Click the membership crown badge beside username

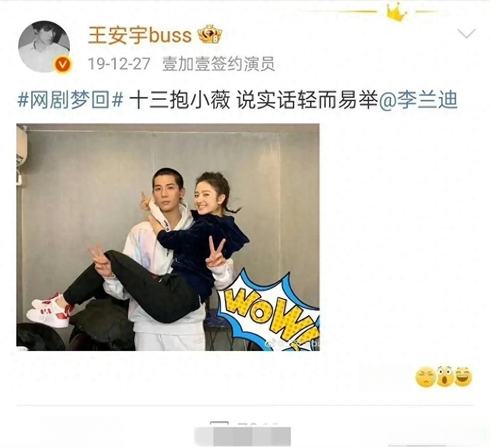[x=210, y=34]
